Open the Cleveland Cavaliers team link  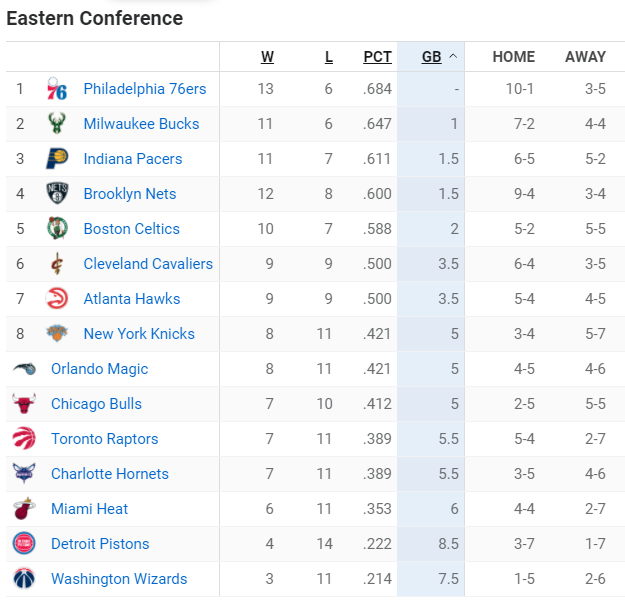148,264
